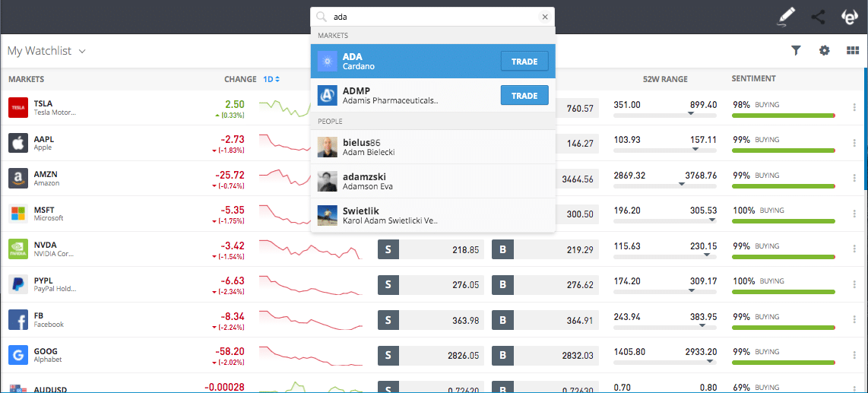
Task: Click AAPL change value -2.73
Action: pyautogui.click(x=233, y=139)
